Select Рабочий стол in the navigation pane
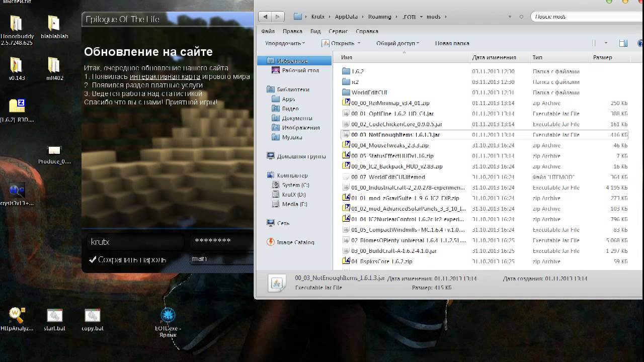Screen dimensions: 644x362 click(300, 70)
